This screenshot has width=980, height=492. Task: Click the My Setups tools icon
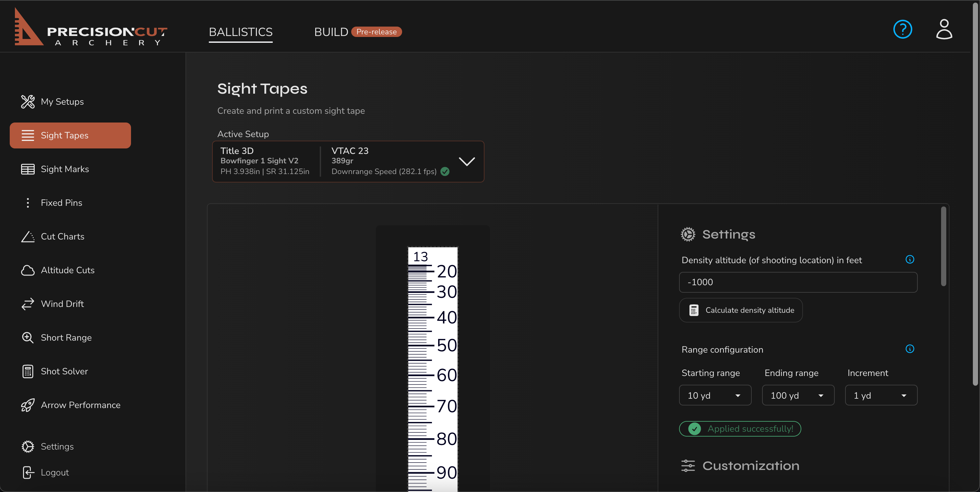[x=28, y=101]
